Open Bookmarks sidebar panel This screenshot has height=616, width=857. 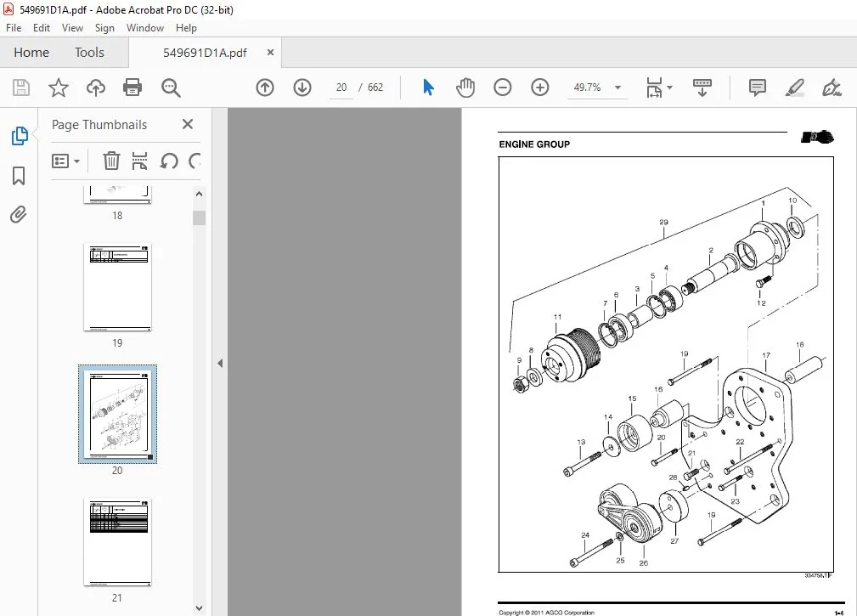(19, 176)
